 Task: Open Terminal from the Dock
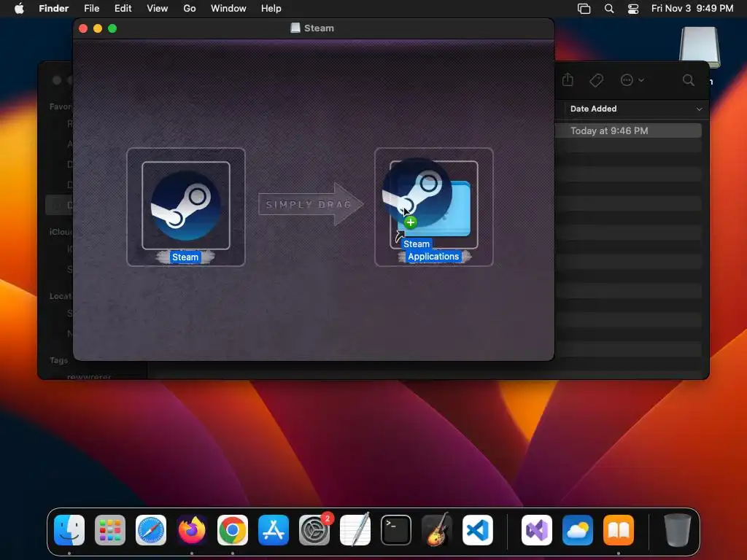point(396,530)
